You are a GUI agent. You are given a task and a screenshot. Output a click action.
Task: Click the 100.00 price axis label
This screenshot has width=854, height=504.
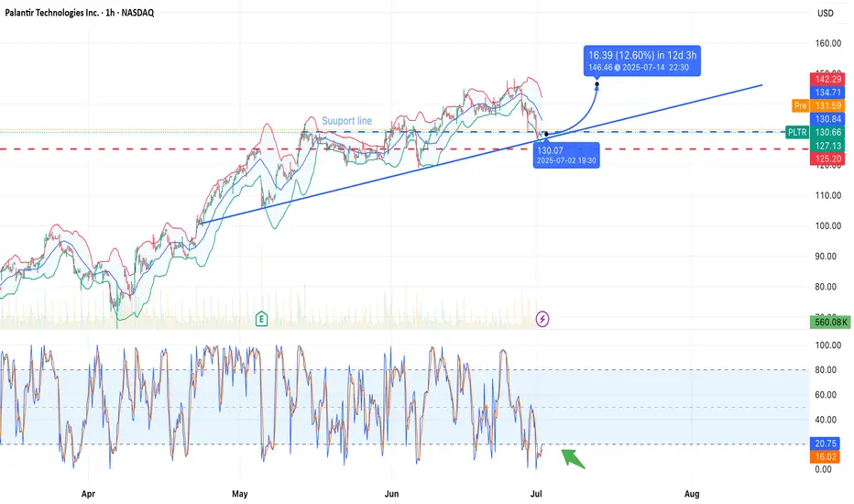click(x=827, y=225)
